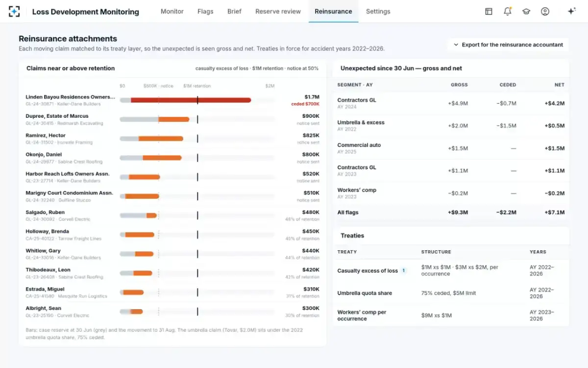Click the "$1M retention" axis label
Viewport: 588px width, 368px height.
(x=197, y=86)
